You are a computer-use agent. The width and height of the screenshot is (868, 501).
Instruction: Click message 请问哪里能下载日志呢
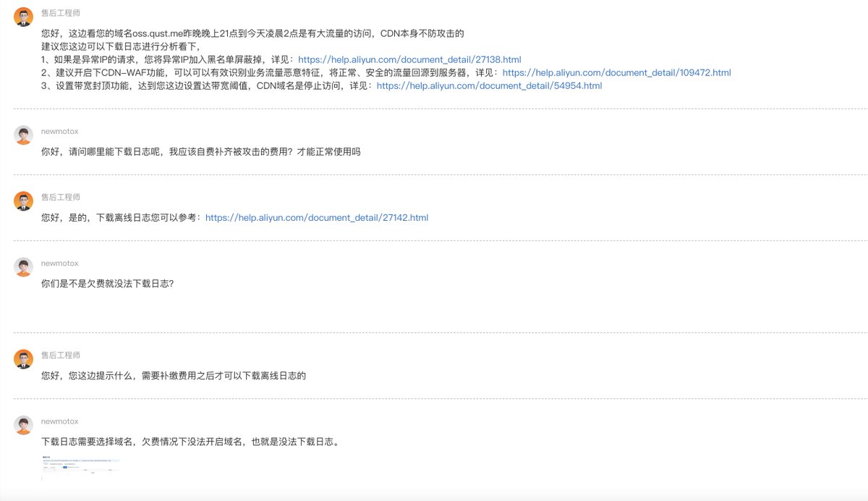(200, 151)
